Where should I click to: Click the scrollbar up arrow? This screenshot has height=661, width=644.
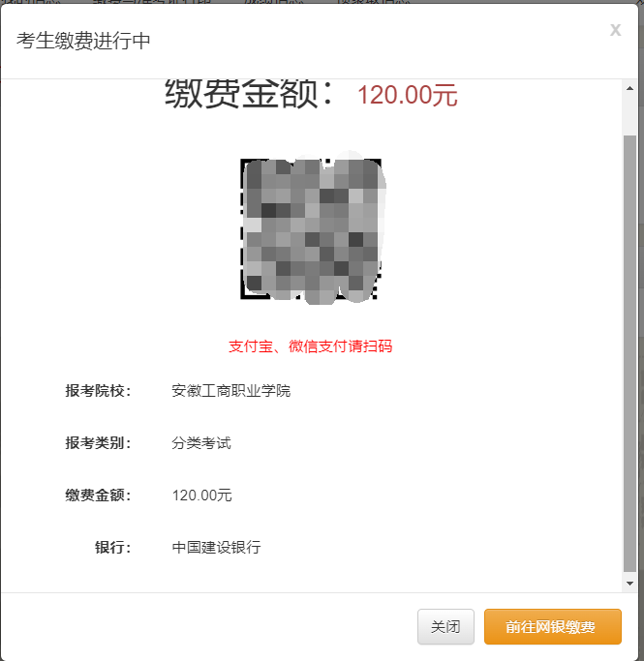coord(629,88)
